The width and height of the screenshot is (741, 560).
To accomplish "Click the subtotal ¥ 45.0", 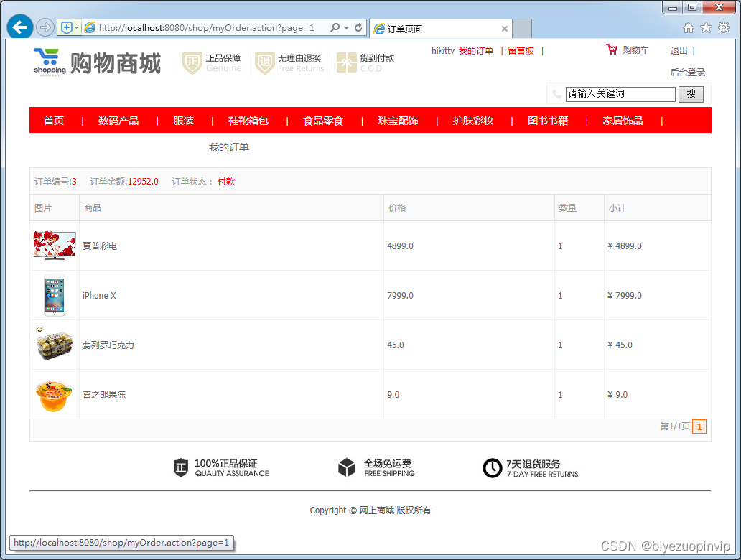I will tap(620, 345).
